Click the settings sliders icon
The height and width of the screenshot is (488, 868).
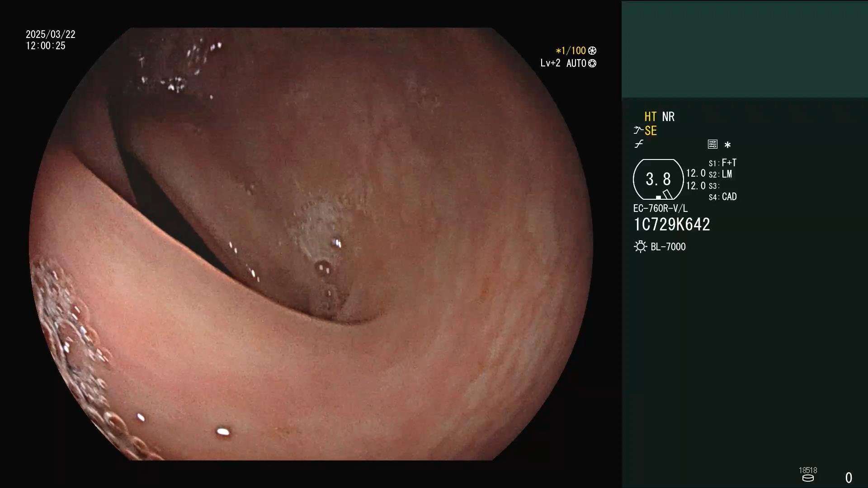pyautogui.click(x=712, y=144)
